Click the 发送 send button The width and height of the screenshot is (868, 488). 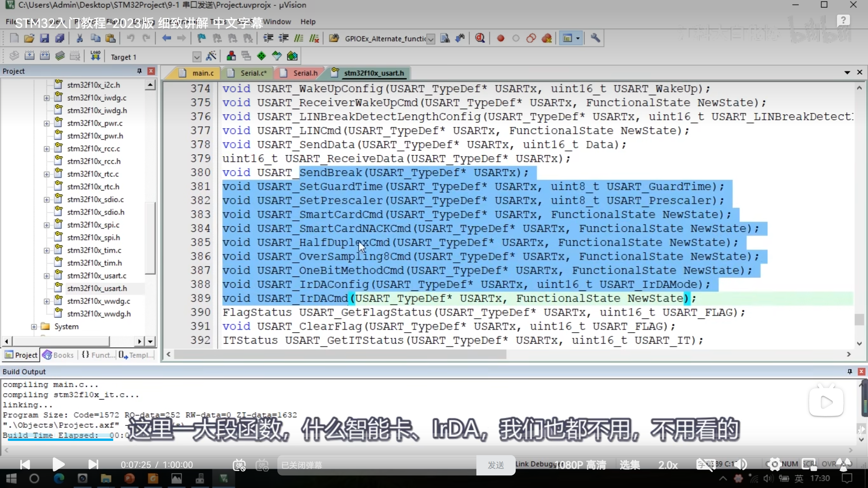tap(496, 465)
